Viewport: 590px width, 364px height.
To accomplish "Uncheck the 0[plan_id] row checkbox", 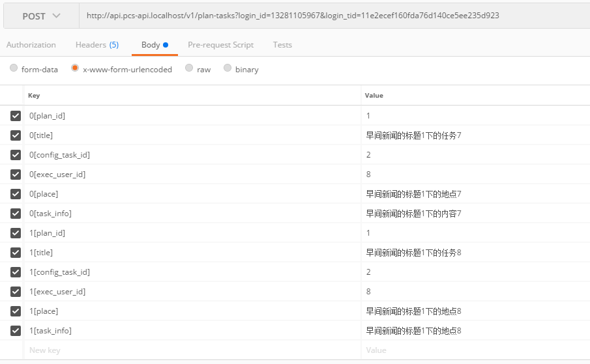I will 16,116.
